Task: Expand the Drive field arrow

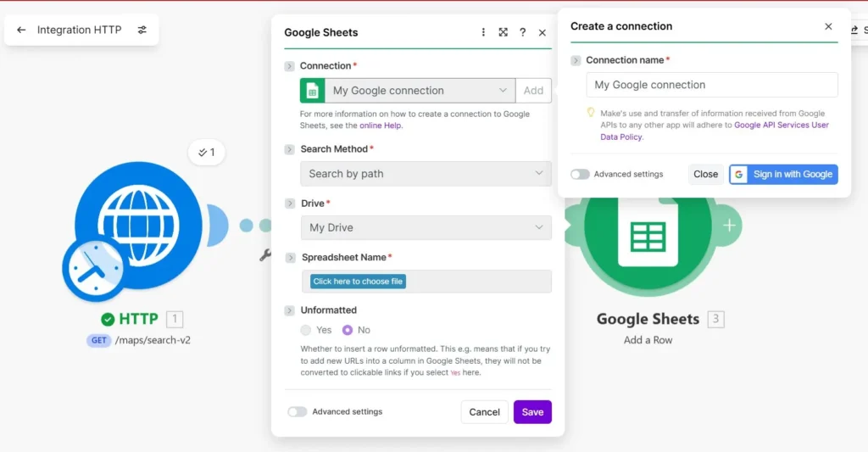Action: click(x=290, y=204)
